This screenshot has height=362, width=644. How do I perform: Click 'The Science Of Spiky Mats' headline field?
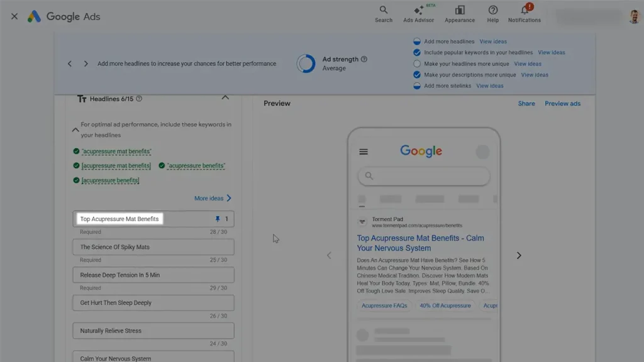(153, 247)
